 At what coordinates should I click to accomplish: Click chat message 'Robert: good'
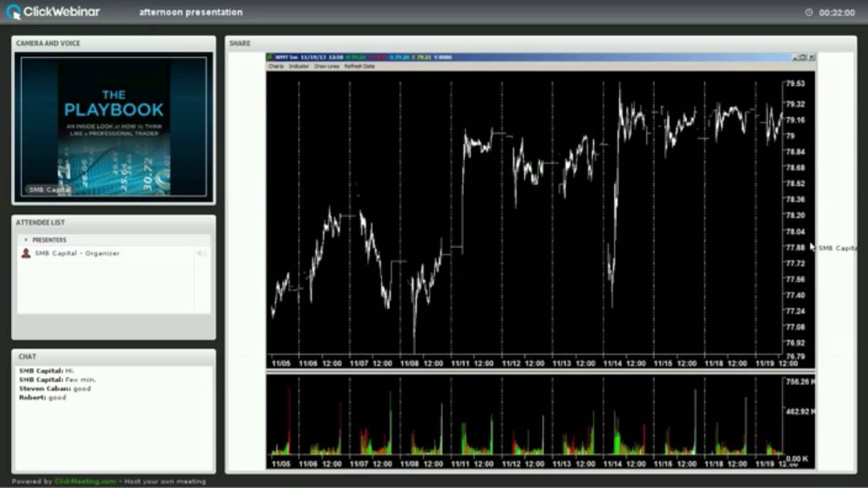[43, 397]
